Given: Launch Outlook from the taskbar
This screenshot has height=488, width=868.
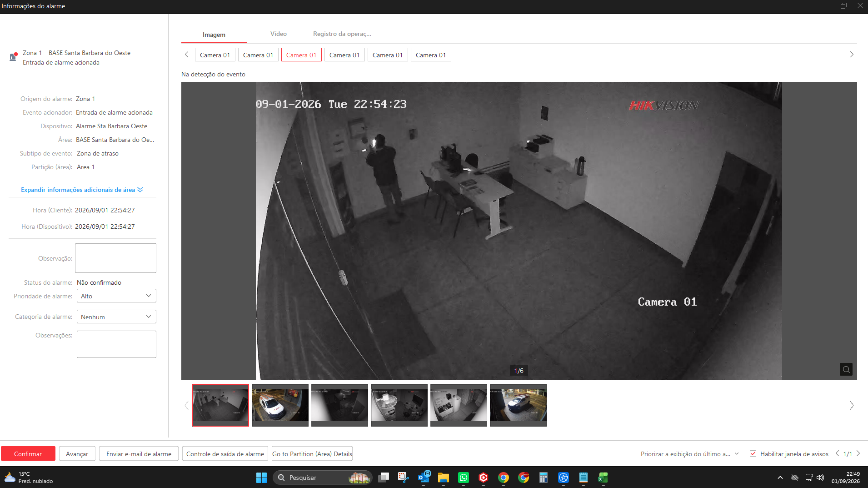Looking at the screenshot, I should [x=424, y=478].
